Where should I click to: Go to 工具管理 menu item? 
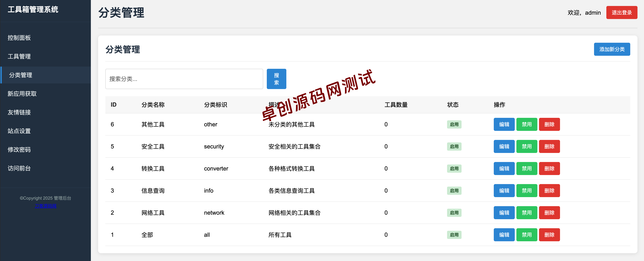45,56
